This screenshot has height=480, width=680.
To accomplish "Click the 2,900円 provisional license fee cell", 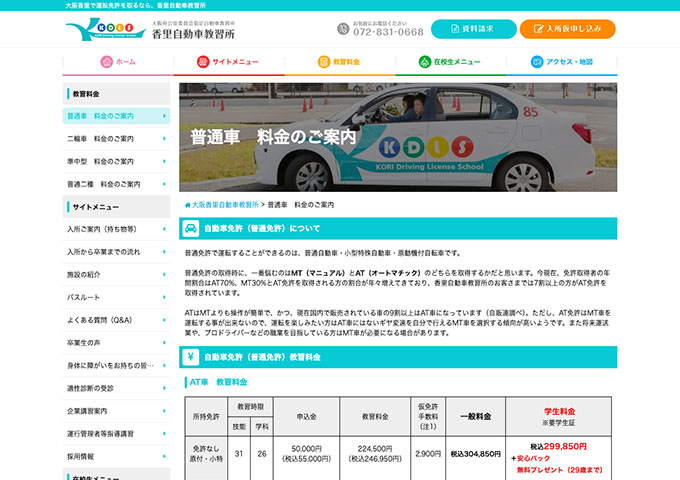I will pos(428,454).
